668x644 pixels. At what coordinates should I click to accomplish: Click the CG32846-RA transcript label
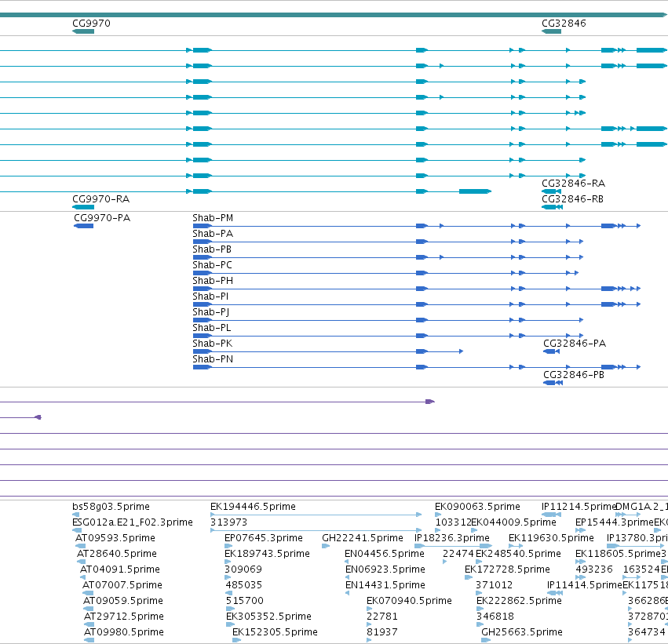[x=573, y=184]
